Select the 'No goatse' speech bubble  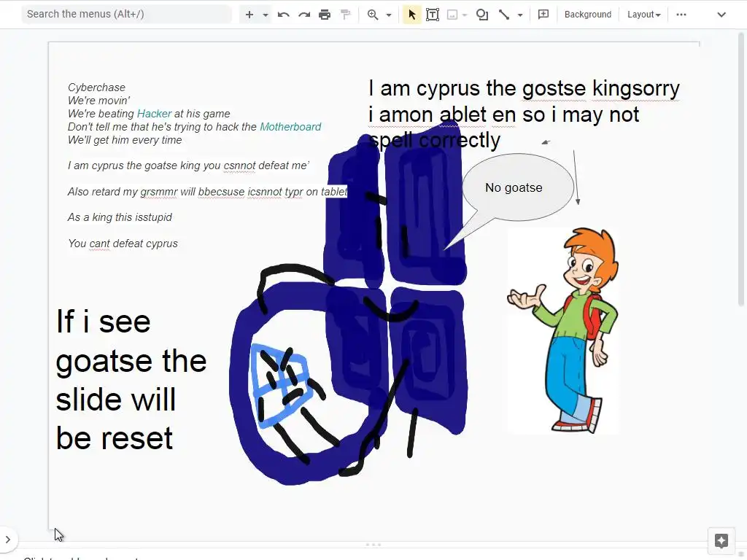518,187
